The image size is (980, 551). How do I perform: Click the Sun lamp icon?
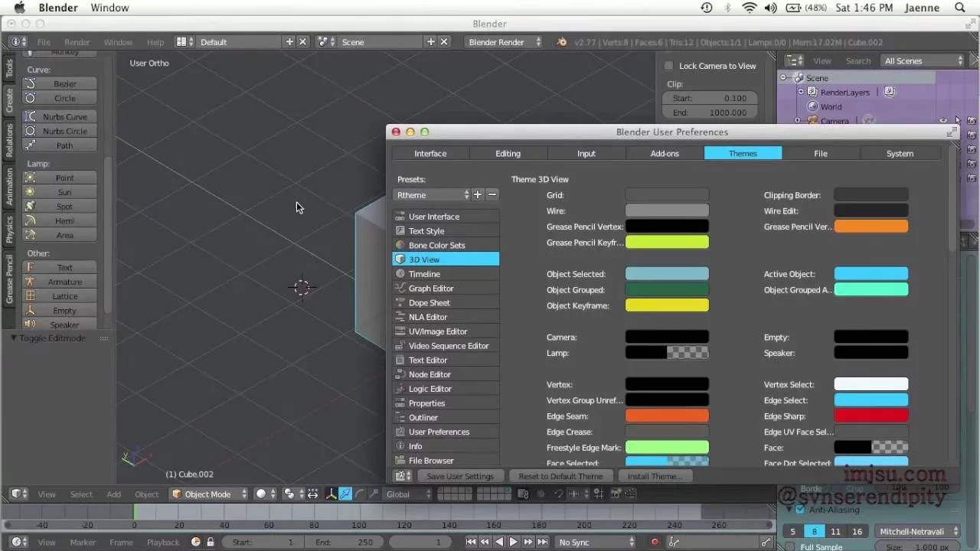30,192
